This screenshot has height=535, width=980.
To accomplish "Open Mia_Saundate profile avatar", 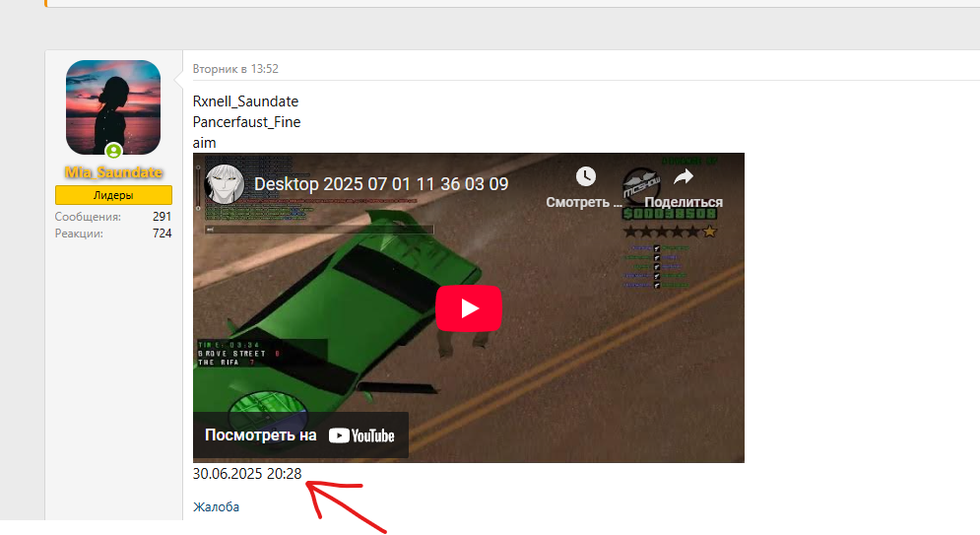I will click(x=113, y=107).
